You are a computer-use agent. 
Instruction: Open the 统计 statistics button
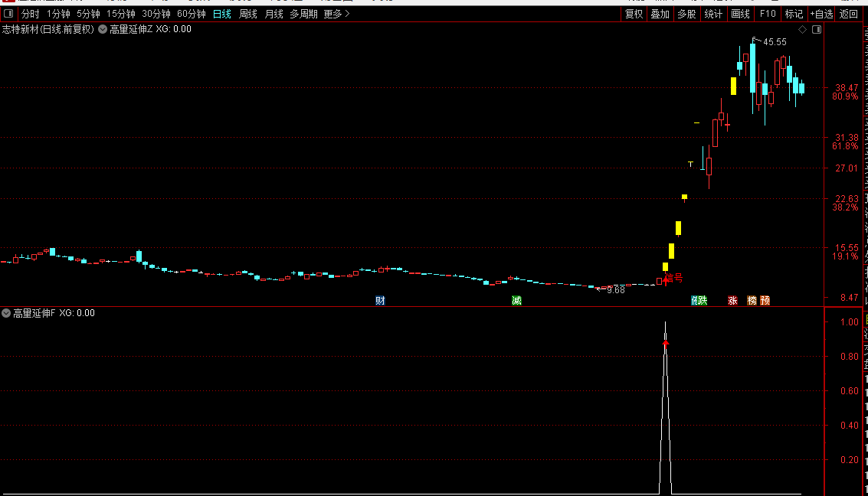[x=713, y=14]
